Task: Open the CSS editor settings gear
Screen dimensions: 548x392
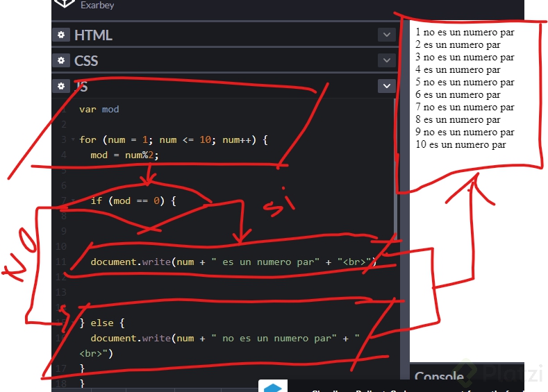Action: (61, 60)
